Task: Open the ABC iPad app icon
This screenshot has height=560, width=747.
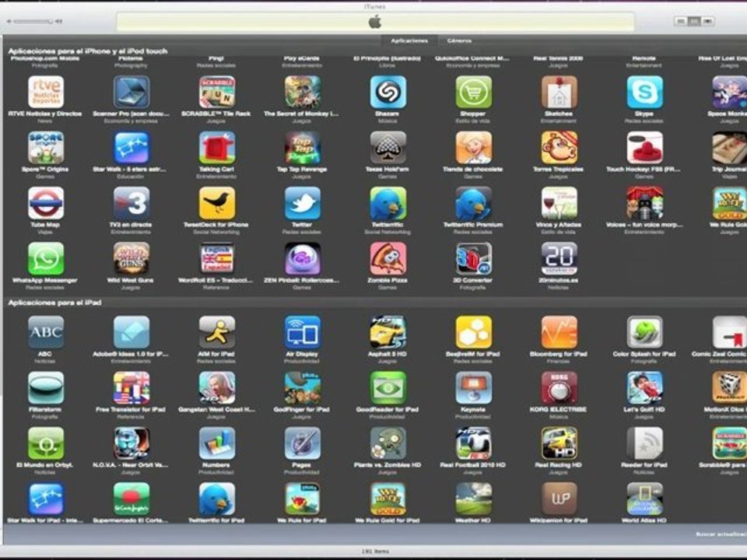Action: 46,332
